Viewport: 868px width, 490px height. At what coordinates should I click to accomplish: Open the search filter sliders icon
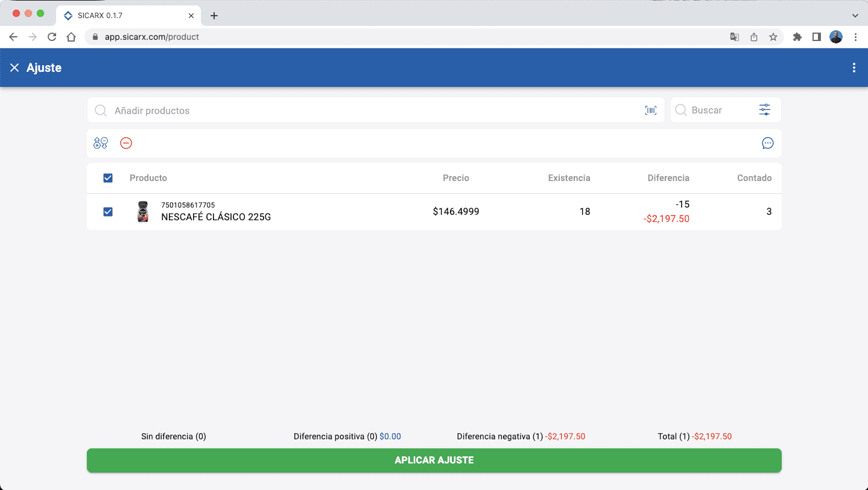coord(764,109)
